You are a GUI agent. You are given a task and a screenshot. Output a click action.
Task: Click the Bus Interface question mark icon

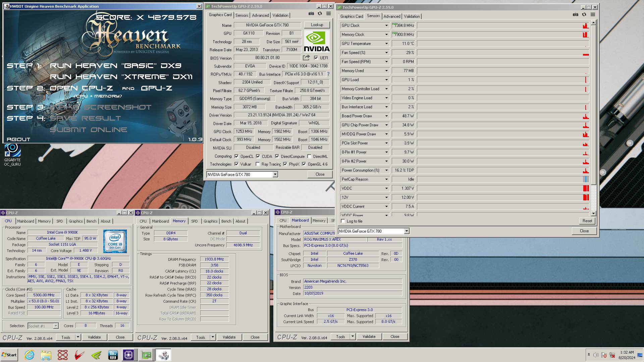point(328,74)
